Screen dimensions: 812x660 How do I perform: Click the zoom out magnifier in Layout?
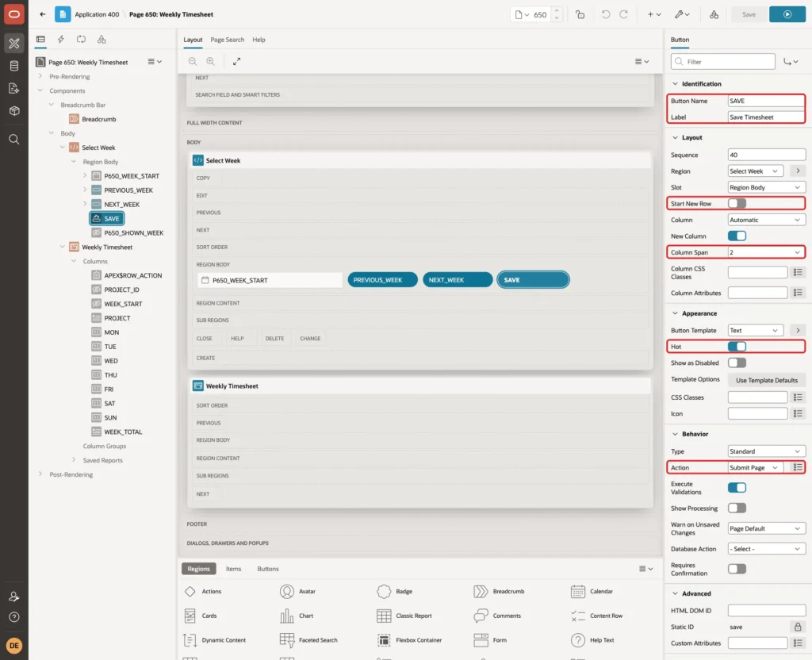193,61
